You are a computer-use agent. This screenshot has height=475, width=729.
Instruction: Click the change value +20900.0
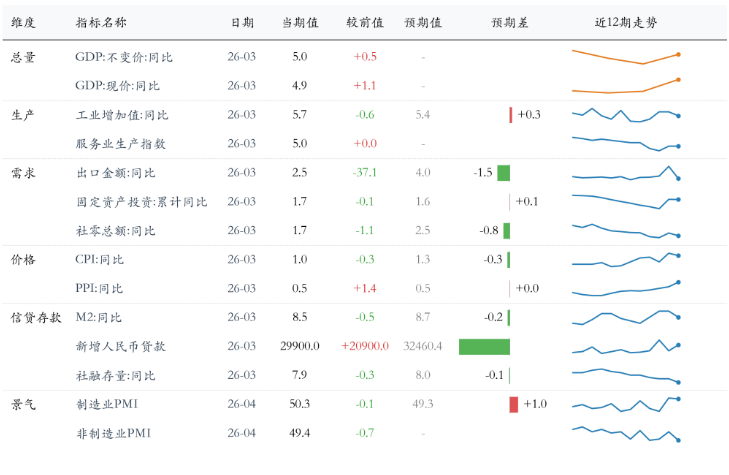365,346
